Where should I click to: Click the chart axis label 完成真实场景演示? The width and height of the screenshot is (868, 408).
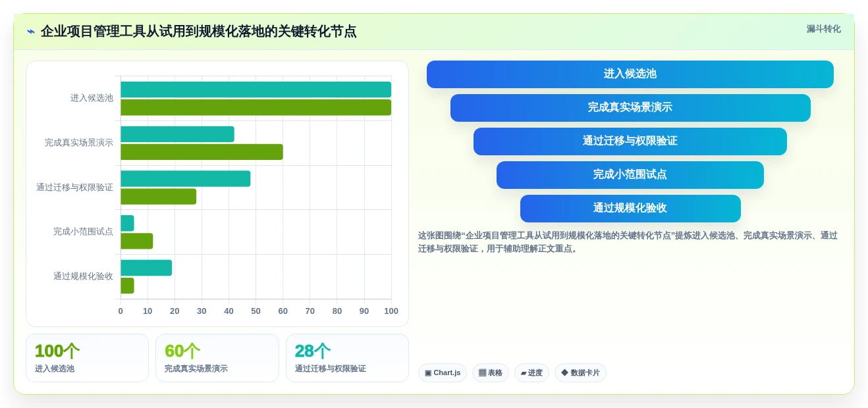pos(79,143)
